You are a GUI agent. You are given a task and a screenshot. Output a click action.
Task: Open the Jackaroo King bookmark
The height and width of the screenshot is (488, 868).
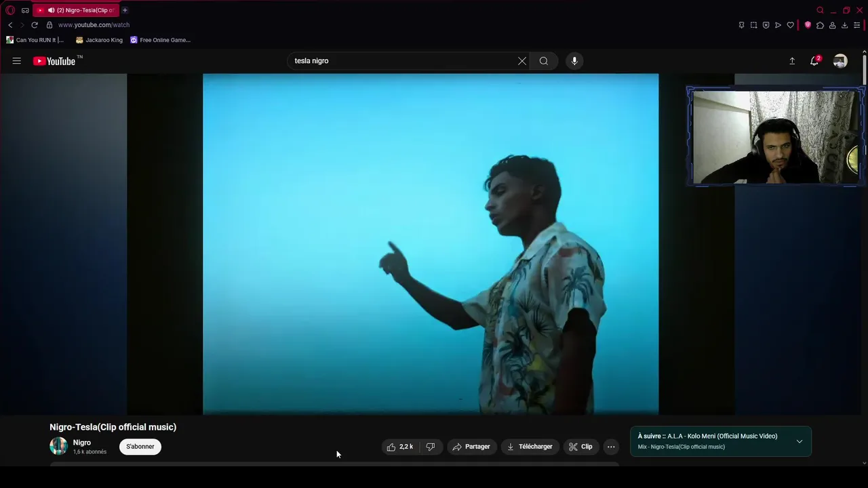(100, 40)
